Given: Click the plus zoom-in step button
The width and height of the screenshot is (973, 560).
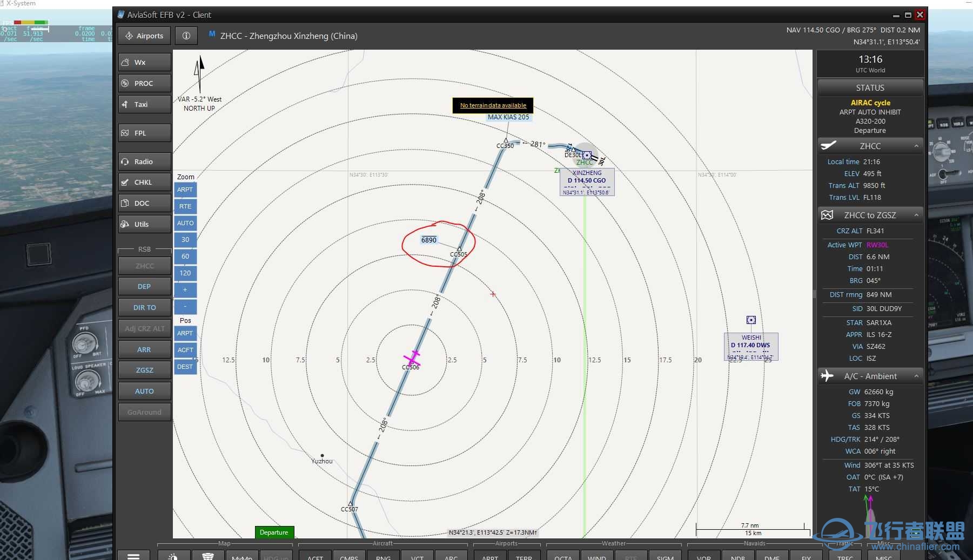Looking at the screenshot, I should [x=185, y=290].
